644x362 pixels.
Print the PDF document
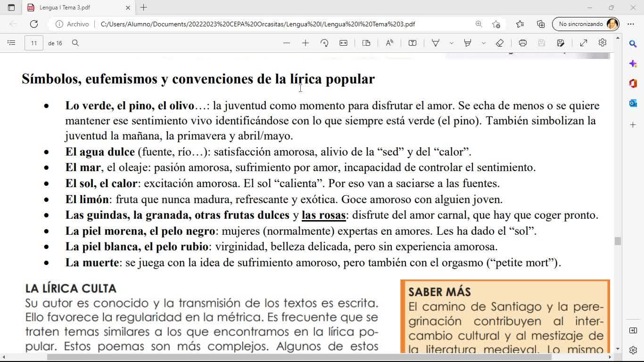pyautogui.click(x=523, y=43)
